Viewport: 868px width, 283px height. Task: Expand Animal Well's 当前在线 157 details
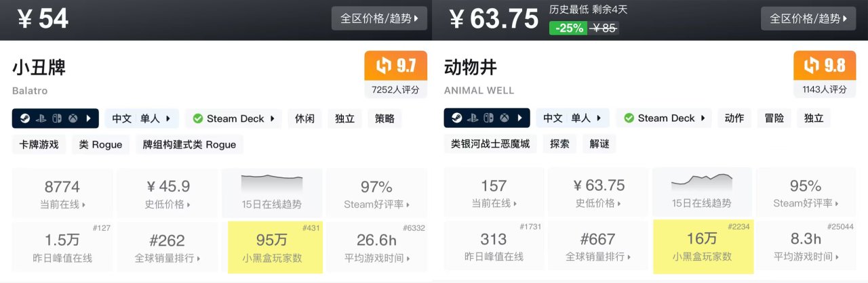coord(494,193)
